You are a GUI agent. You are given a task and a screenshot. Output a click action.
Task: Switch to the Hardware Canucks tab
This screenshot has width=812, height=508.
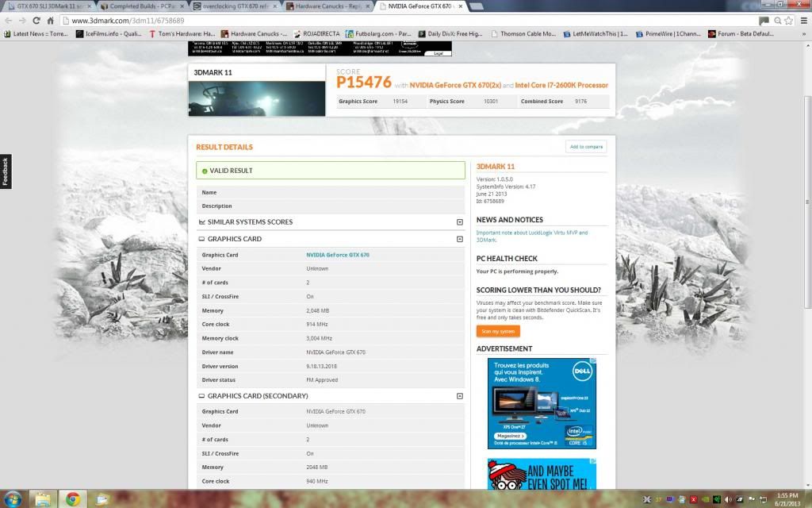tap(327, 6)
